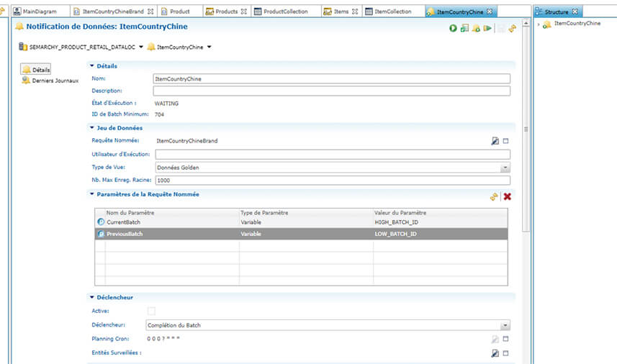Viewport: 617px width, 364px height.
Task: Open the Déclencheur combo box
Action: tap(505, 325)
